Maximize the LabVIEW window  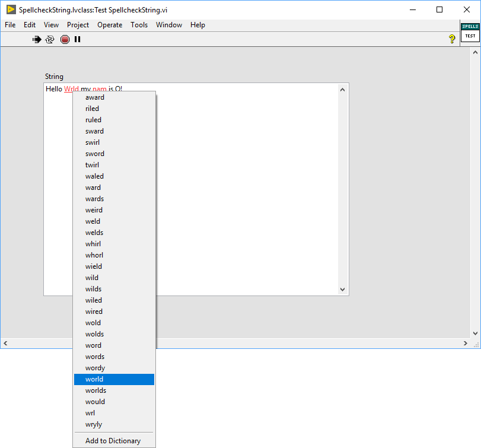(x=439, y=9)
